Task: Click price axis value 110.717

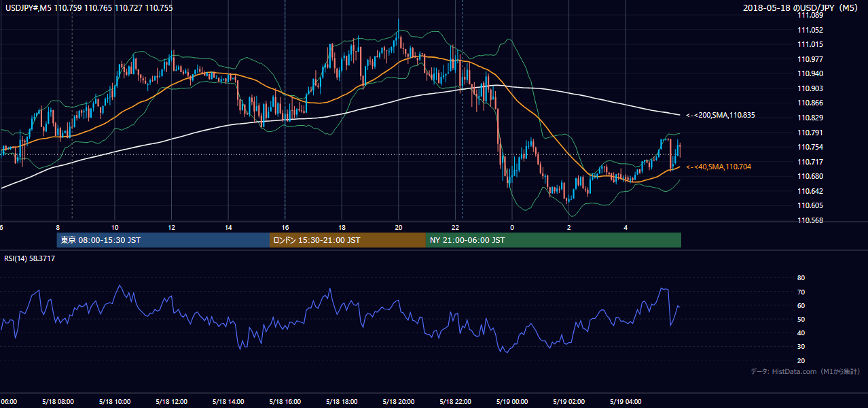Action: point(811,162)
